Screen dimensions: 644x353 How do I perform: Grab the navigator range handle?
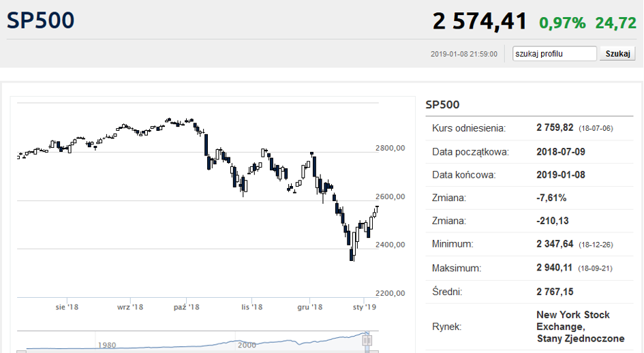click(x=367, y=340)
